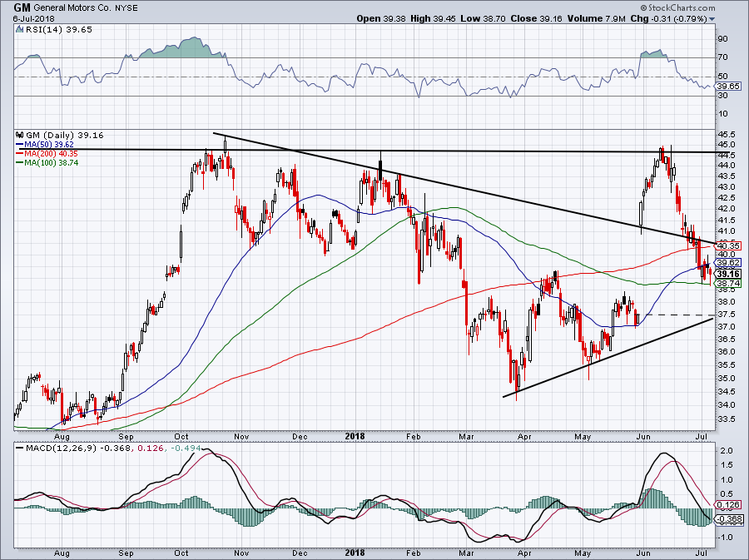Click the Jun label beneath the price chart
This screenshot has width=749, height=560.
click(x=643, y=436)
